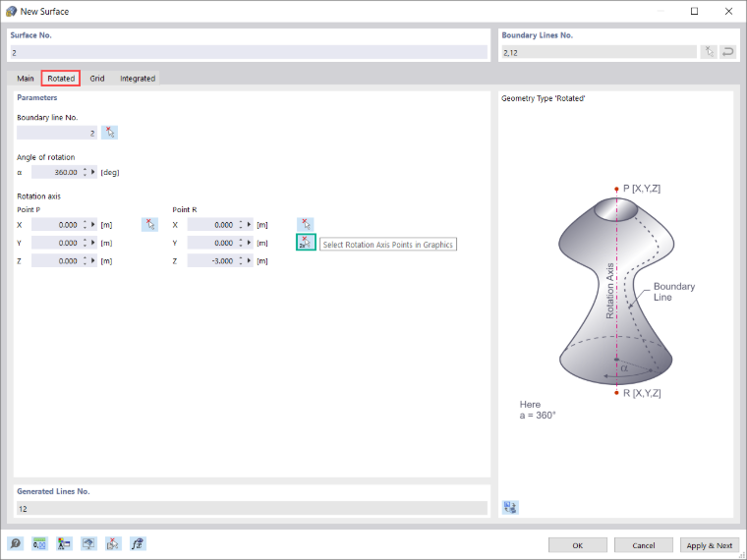Click the Boundary Lines No. field showing 2,12
This screenshot has width=747, height=560.
click(600, 52)
